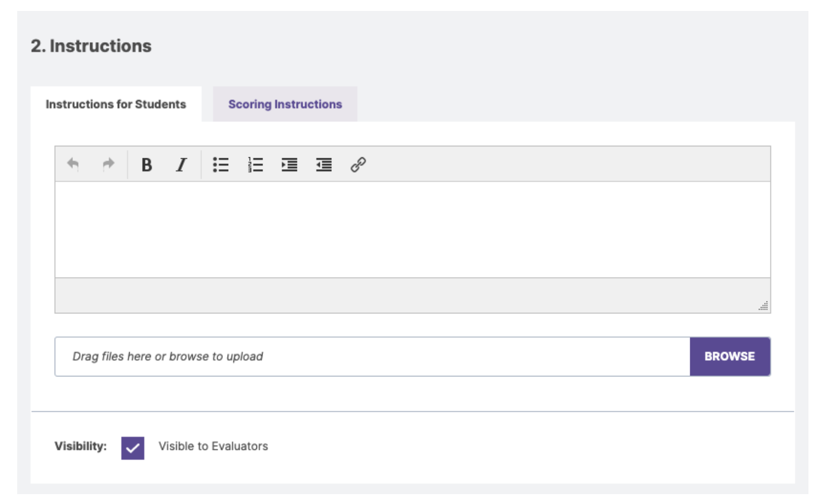This screenshot has height=504, width=822.
Task: Click the redo arrow in the editor toolbar
Action: [x=108, y=165]
